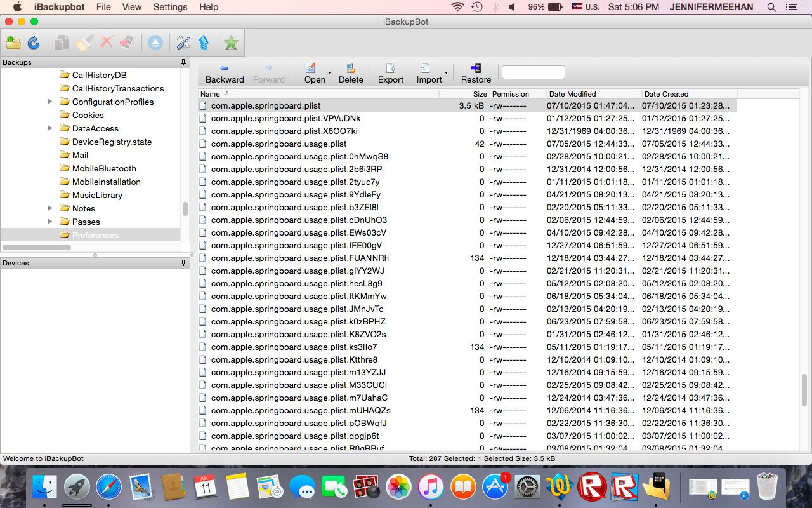
Task: Click the Forward navigation button
Action: (x=269, y=74)
